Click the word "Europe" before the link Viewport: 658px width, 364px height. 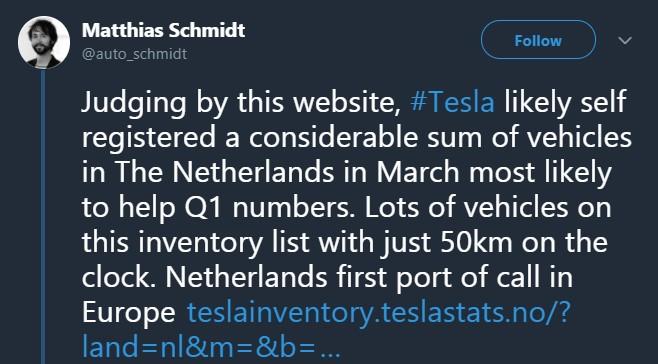click(128, 314)
